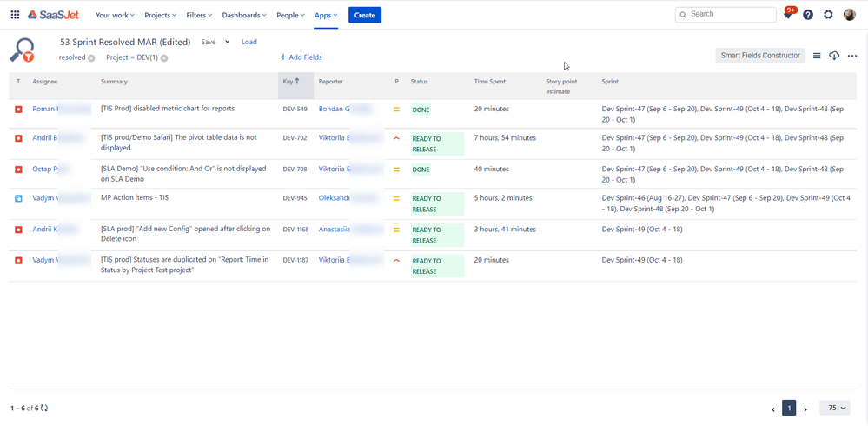Open the notifications bell icon

pos(788,15)
